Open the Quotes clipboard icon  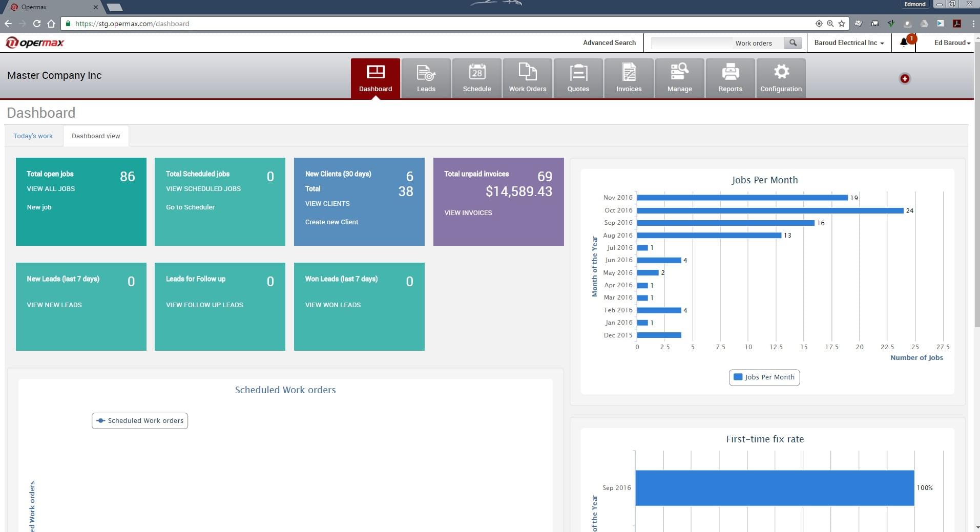578,78
